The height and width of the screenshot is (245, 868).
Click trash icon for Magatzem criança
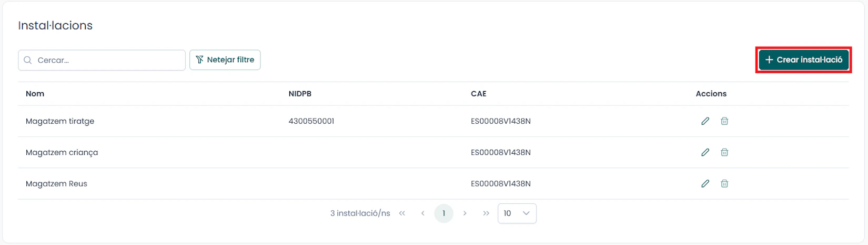pyautogui.click(x=724, y=152)
